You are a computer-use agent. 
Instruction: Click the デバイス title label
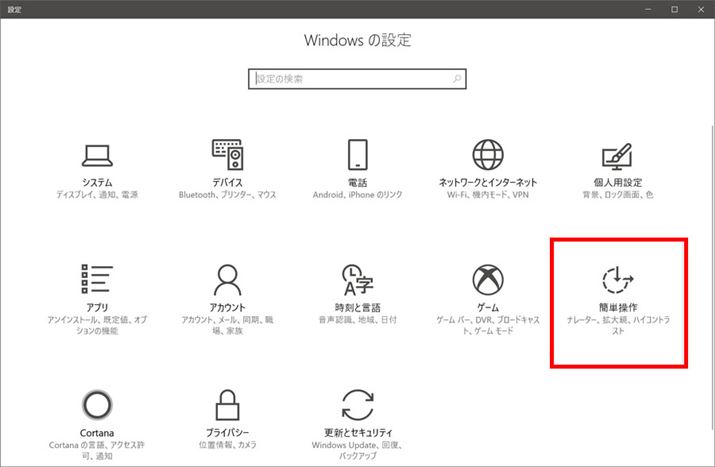(227, 182)
